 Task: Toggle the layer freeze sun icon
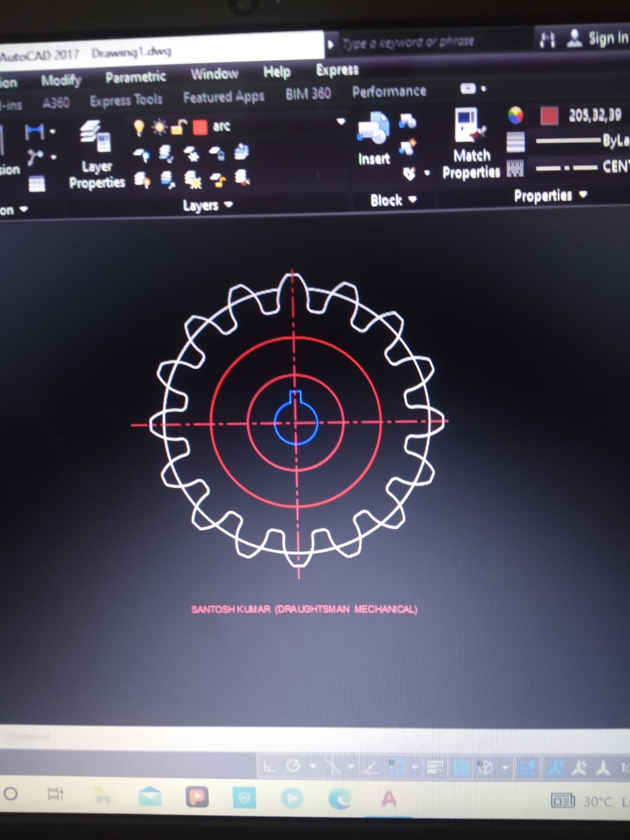[x=159, y=127]
